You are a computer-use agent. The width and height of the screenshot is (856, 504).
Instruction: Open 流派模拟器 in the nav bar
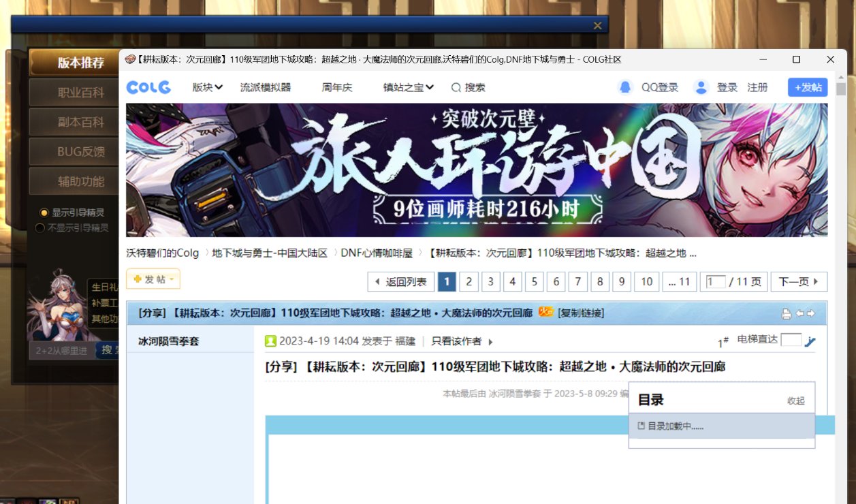point(266,87)
